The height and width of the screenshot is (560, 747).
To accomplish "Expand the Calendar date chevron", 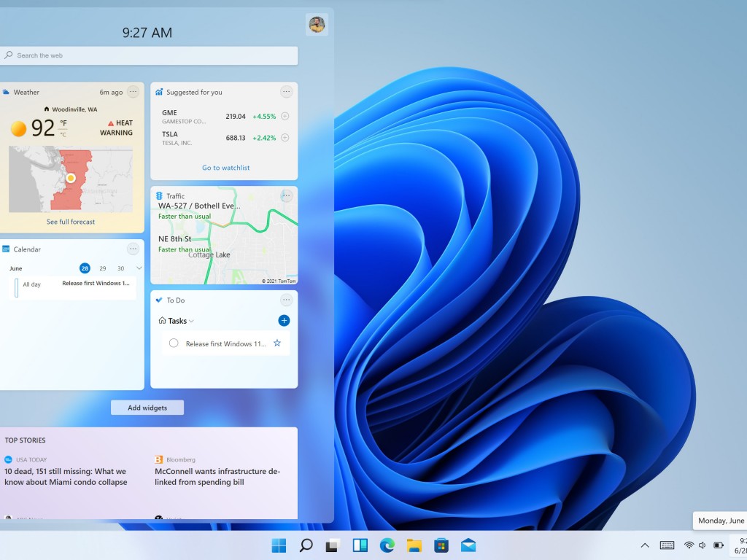I will (139, 268).
